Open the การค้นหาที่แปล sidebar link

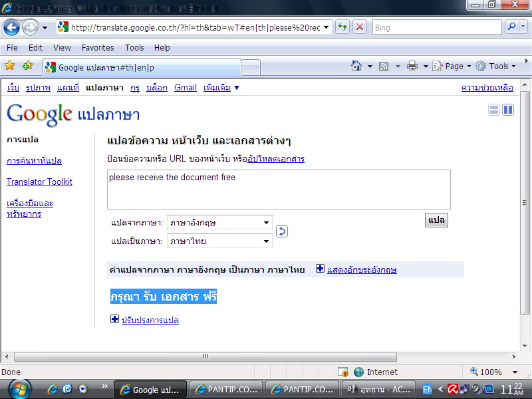click(x=35, y=160)
